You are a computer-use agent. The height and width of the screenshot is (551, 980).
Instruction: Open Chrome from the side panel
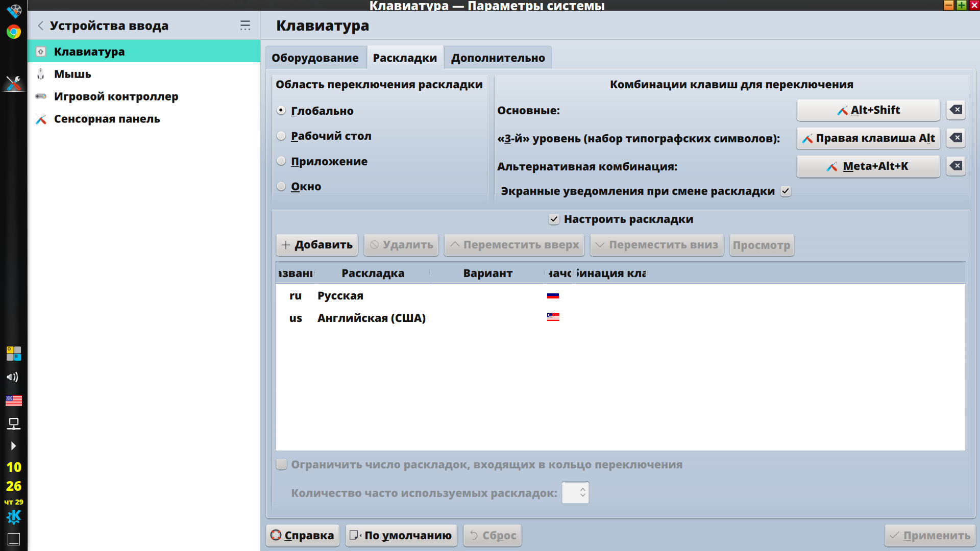pos(14,32)
